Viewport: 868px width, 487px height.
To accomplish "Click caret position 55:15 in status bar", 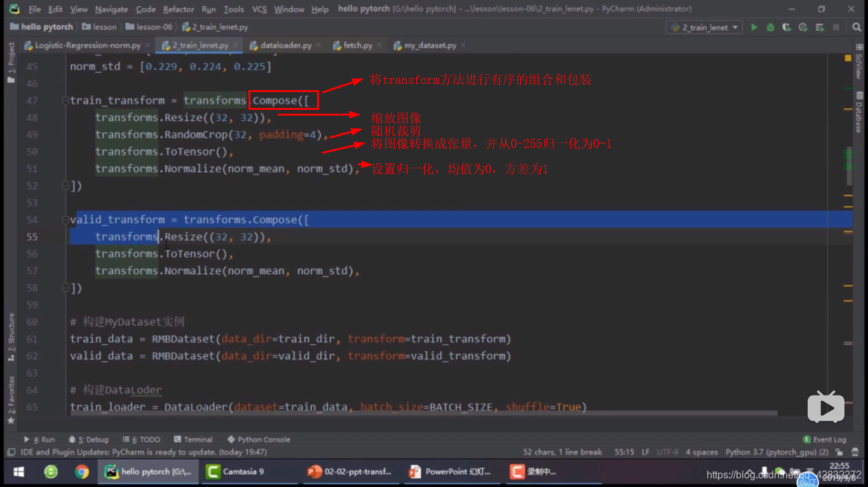I will (x=624, y=452).
